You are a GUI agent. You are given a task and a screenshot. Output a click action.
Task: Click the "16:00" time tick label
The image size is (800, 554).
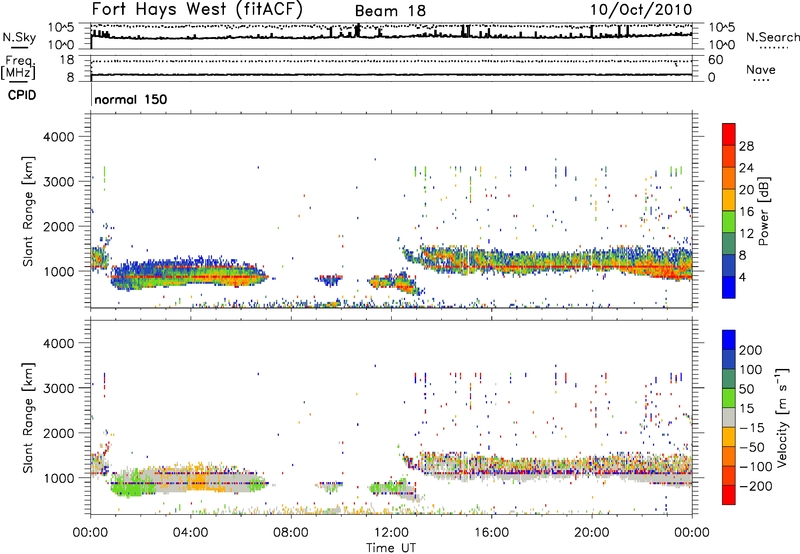pos(491,533)
